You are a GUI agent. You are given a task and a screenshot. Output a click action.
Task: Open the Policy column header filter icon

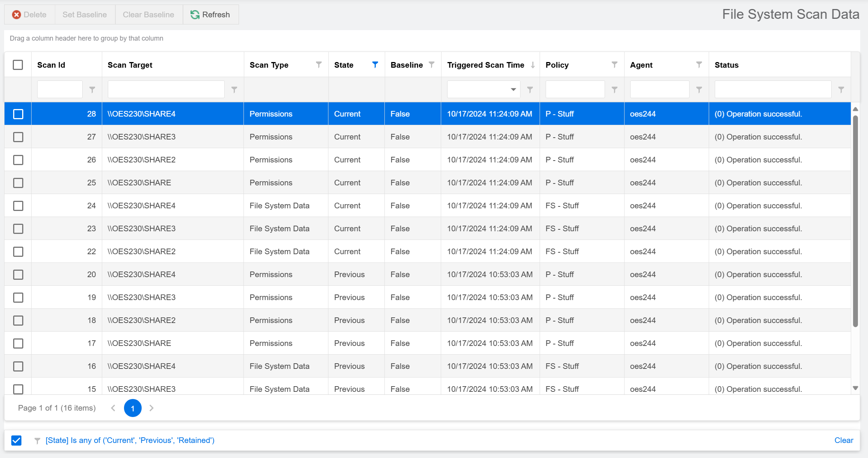pyautogui.click(x=614, y=65)
